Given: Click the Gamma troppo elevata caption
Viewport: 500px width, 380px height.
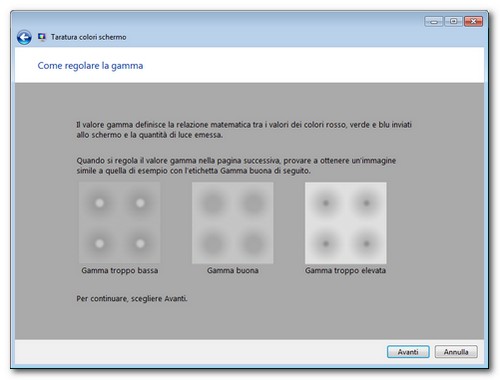Looking at the screenshot, I should pyautogui.click(x=345, y=270).
